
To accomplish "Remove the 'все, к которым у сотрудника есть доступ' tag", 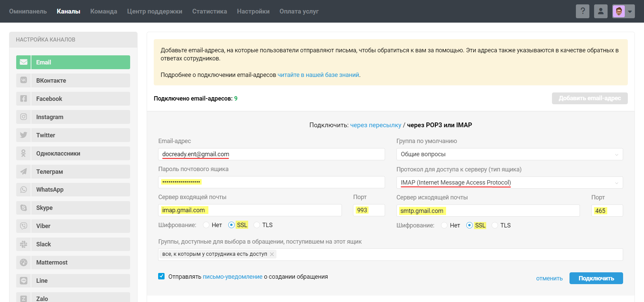I will tap(272, 254).
